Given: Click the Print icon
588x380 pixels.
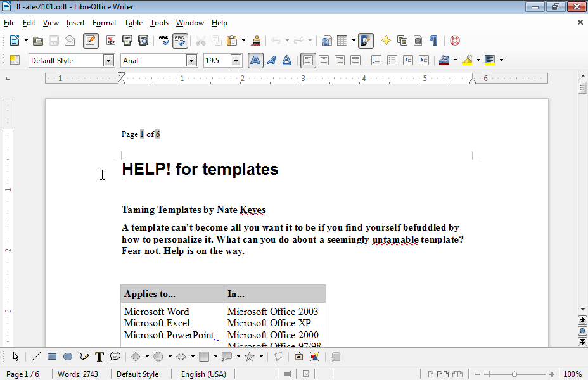Looking at the screenshot, I should click(x=127, y=41).
